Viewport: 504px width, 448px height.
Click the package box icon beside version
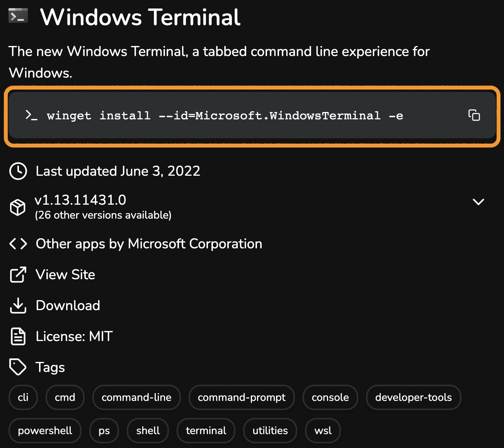(x=18, y=207)
